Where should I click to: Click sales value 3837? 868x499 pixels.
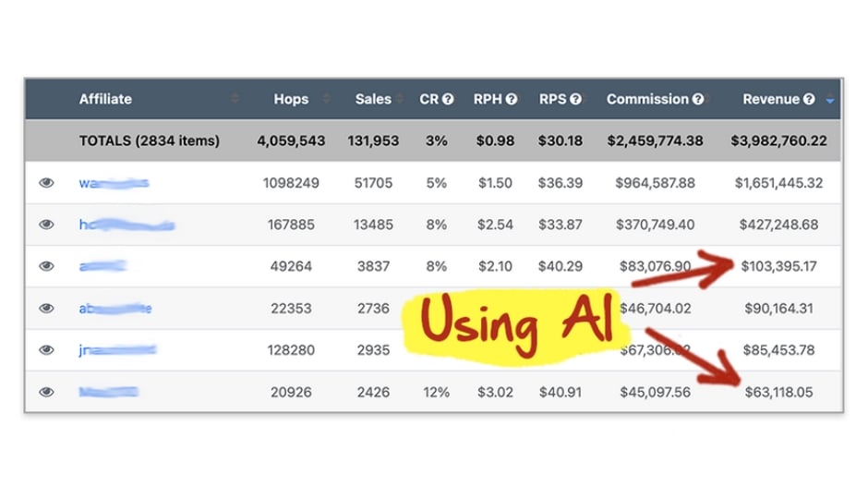pos(373,266)
